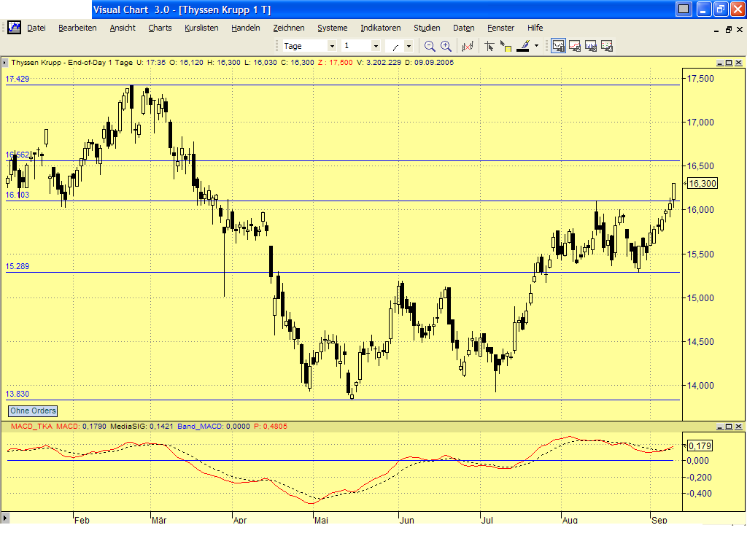Open the line style dropdown arrow

[410, 45]
